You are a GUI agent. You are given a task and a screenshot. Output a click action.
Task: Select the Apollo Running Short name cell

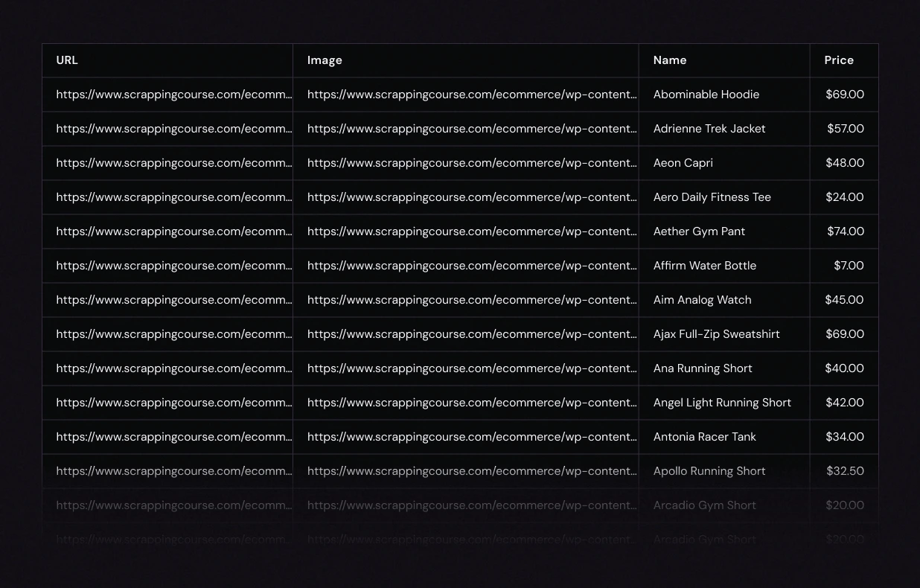click(709, 471)
